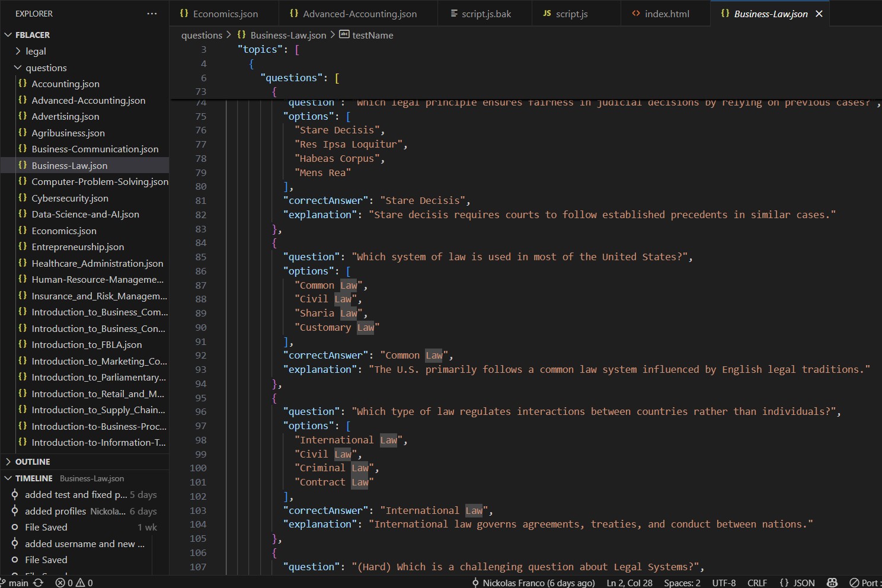This screenshot has height=588, width=882.
Task: Collapse the questions folder
Action: coord(46,68)
